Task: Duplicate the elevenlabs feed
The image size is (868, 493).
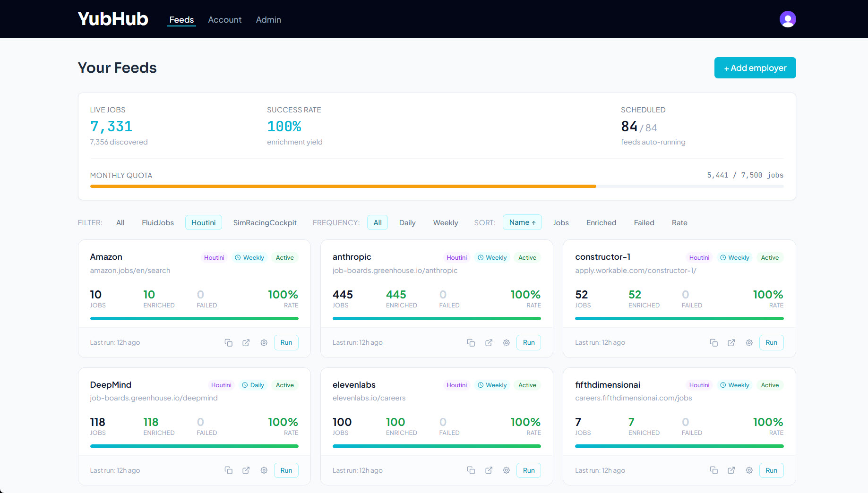Action: click(471, 470)
